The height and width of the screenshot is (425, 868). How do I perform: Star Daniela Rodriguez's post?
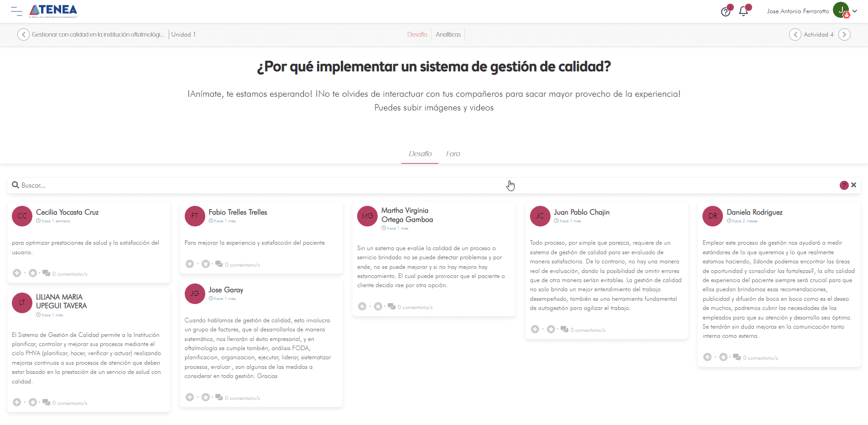pos(723,357)
